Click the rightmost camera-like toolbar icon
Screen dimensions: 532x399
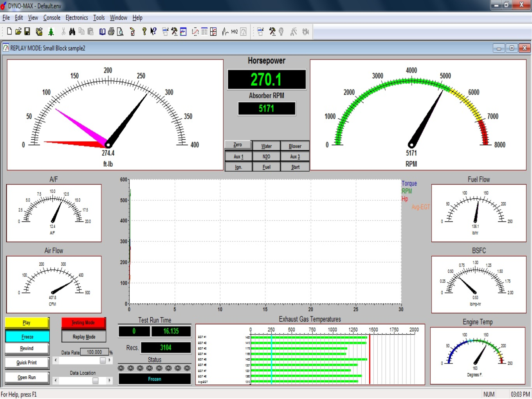pyautogui.click(x=306, y=32)
